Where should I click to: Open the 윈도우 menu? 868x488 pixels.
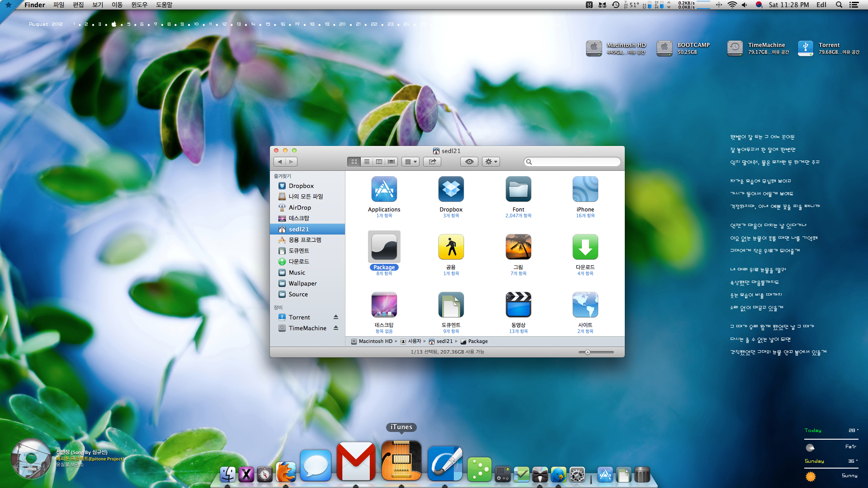[139, 5]
